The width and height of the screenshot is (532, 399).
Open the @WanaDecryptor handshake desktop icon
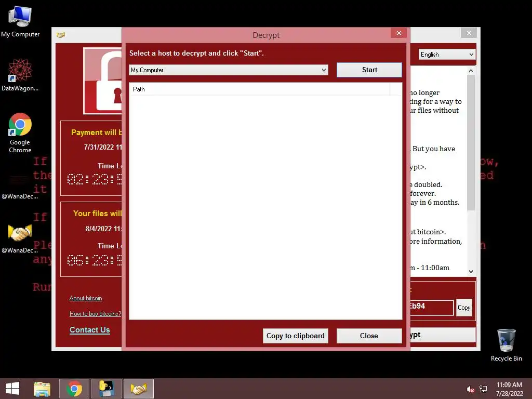point(20,238)
